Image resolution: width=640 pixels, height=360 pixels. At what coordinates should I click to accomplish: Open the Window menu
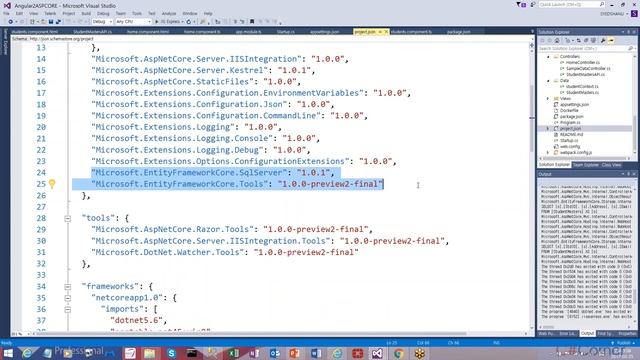click(x=189, y=13)
